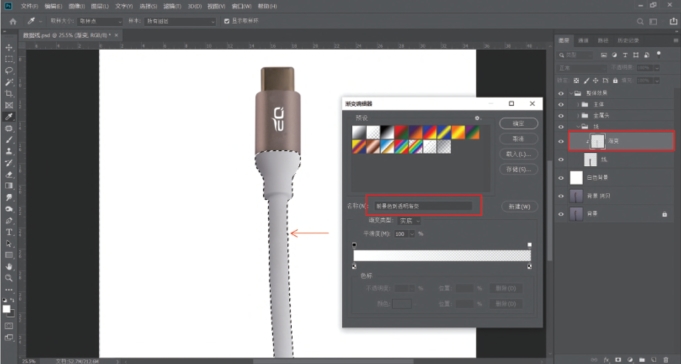The image size is (681, 364).
Task: Open the layer fill dropdown arrow
Action: 656,80
